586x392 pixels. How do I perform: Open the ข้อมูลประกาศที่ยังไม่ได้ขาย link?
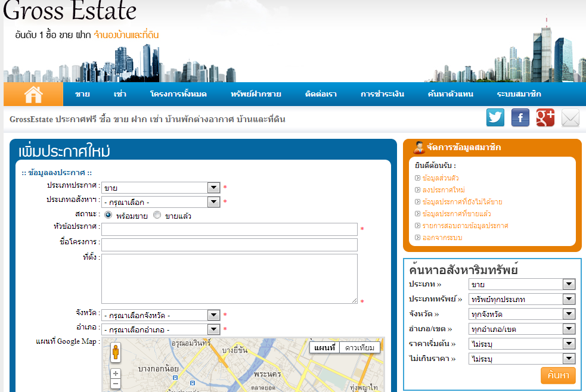click(462, 202)
